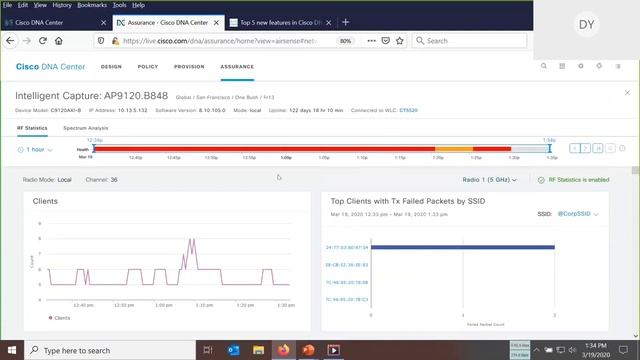
Task: Open the Radio 1 (5 GHz) dropdown
Action: pos(489,180)
